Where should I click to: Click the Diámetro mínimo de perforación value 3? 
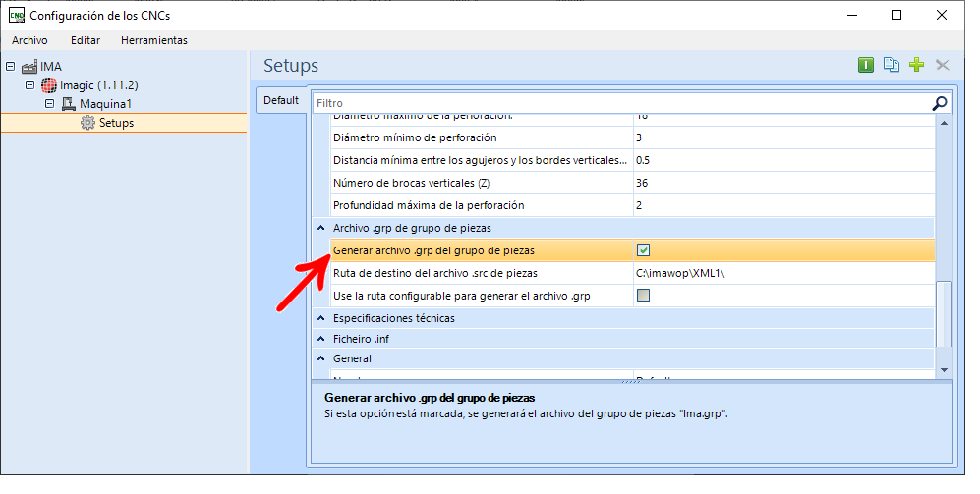pyautogui.click(x=639, y=137)
